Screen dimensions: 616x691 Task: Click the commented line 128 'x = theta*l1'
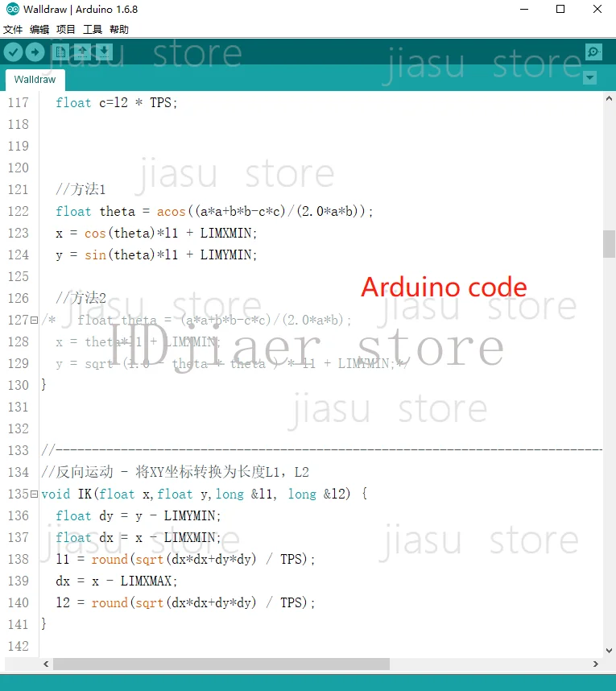click(x=138, y=342)
